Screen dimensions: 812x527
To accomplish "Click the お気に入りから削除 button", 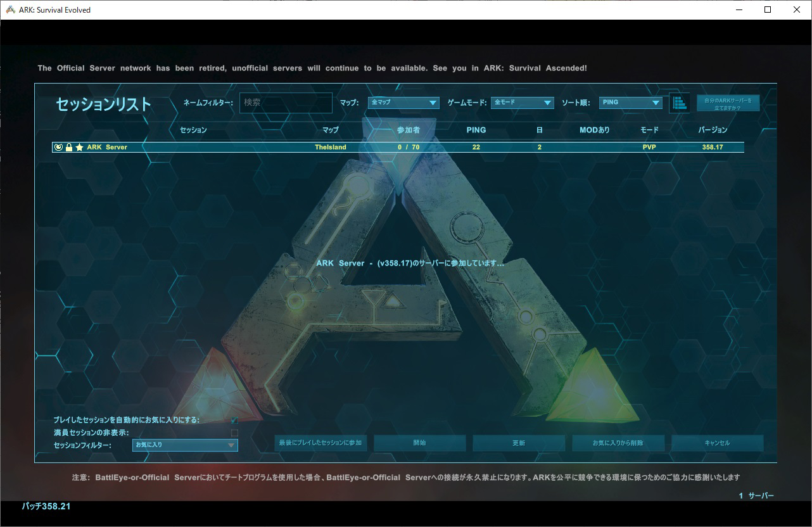I will 618,443.
